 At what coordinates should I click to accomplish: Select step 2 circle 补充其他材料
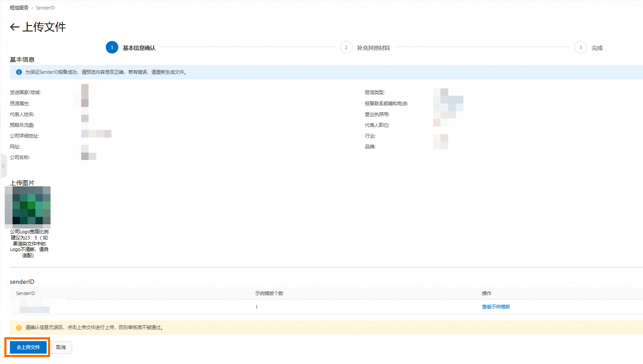[x=346, y=47]
